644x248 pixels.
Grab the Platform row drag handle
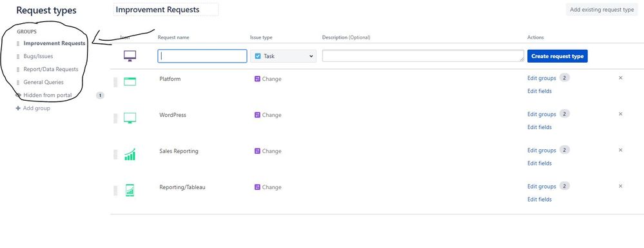(115, 82)
